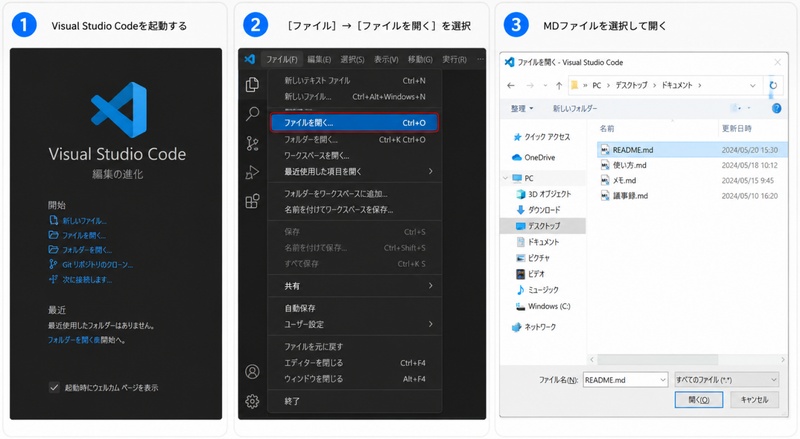
Task: Click ファイルを開く... link on Welcome page
Action: [x=84, y=235]
